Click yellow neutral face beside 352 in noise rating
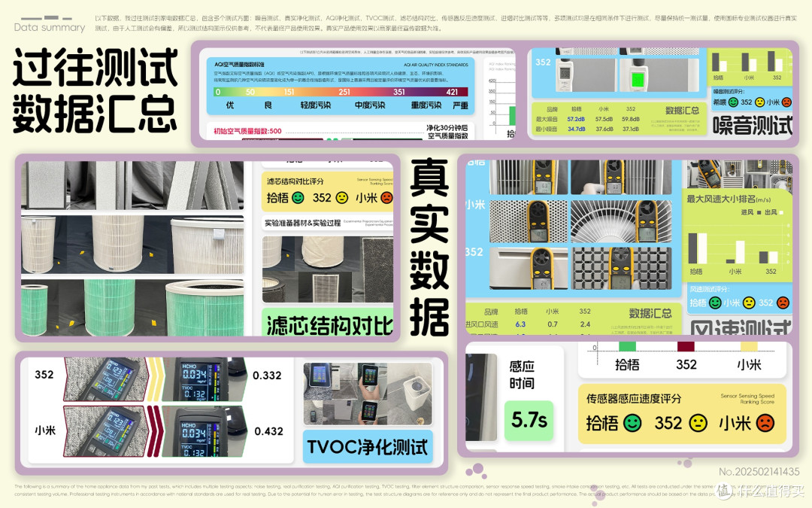812x508 pixels. (759, 102)
